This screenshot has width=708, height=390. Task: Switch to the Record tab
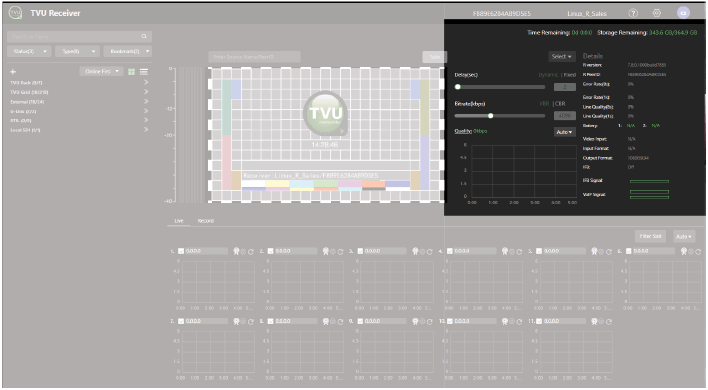point(206,221)
